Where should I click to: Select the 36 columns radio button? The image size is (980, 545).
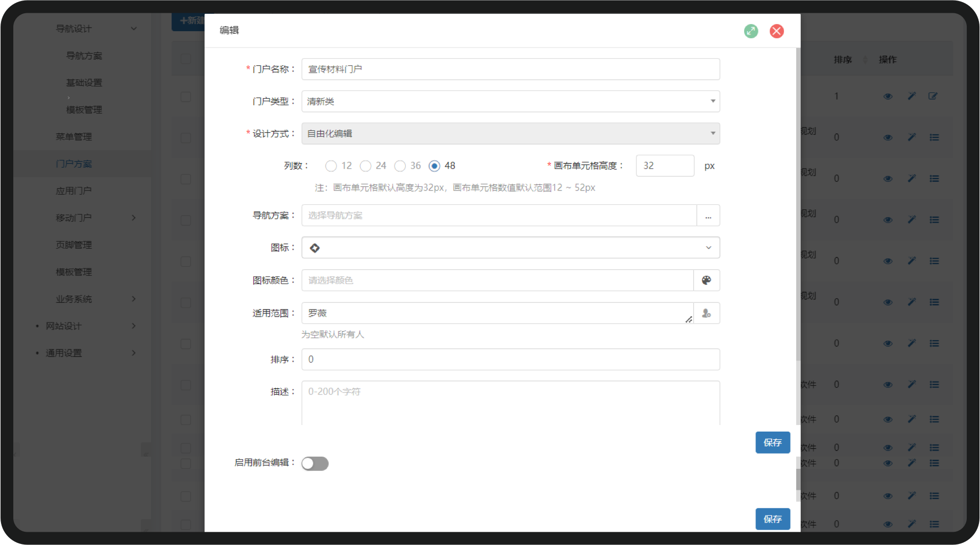[400, 166]
